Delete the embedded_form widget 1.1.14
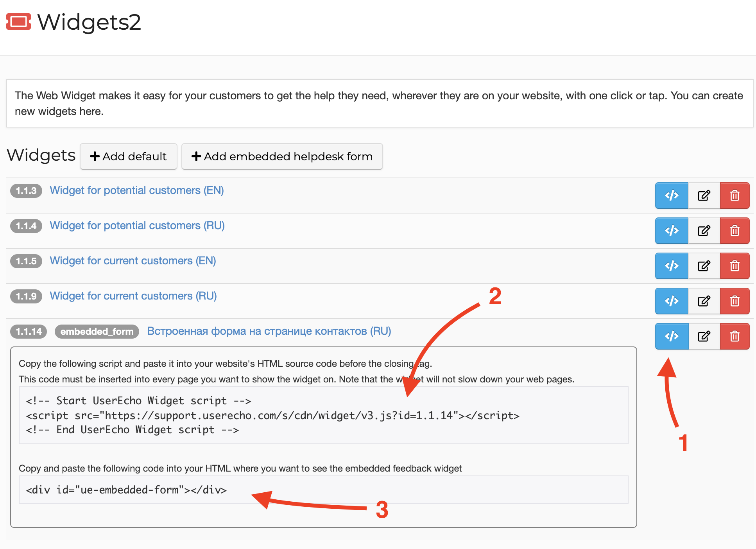This screenshot has width=756, height=549. point(735,336)
